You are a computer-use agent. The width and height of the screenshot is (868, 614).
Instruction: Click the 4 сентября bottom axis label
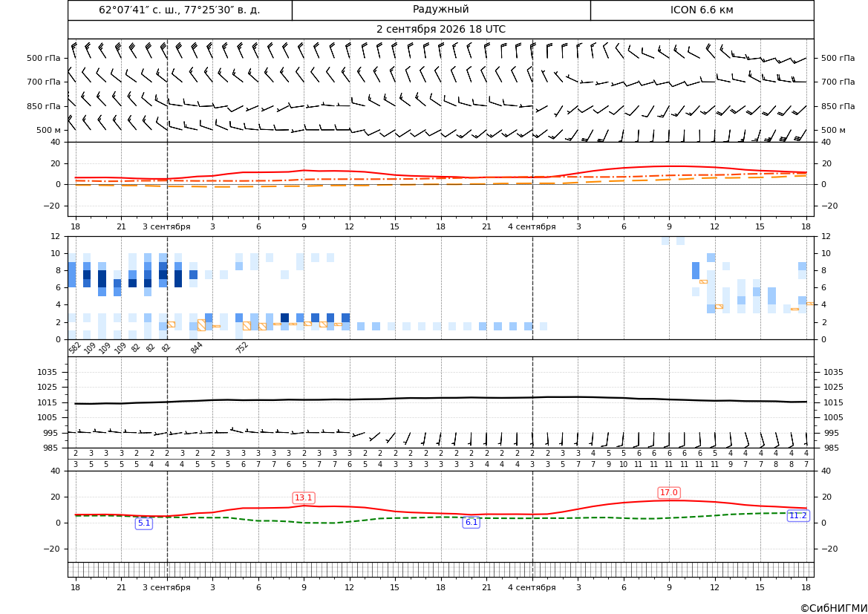pyautogui.click(x=532, y=587)
